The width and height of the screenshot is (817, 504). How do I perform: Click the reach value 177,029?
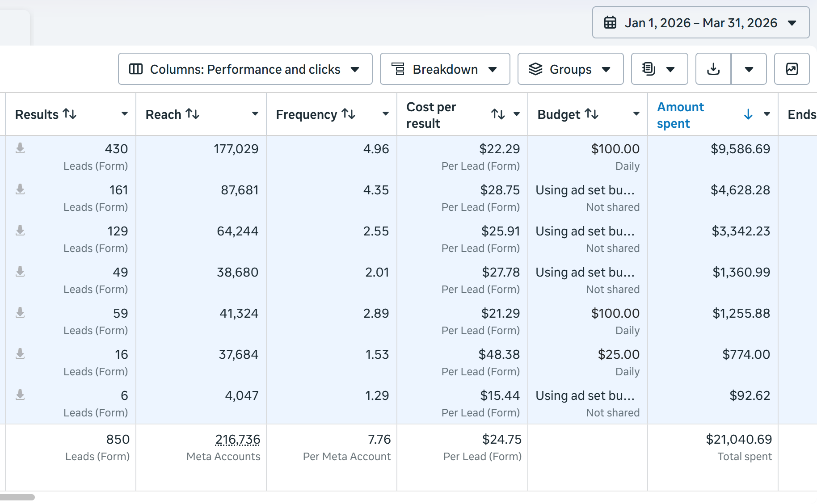(236, 149)
